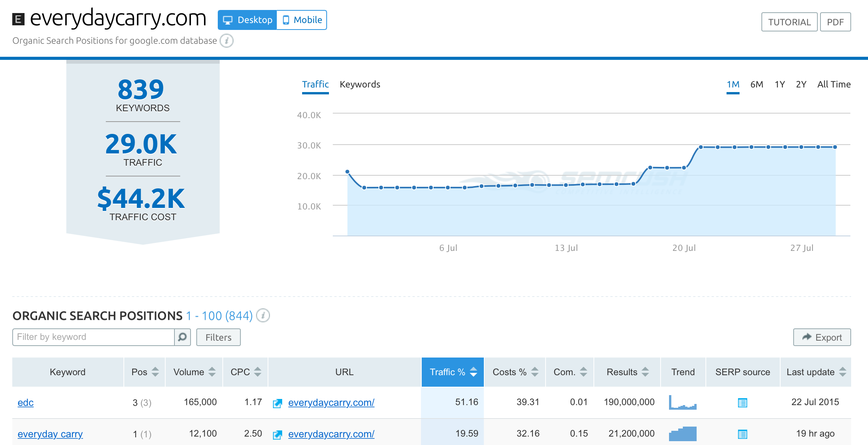Click the Filter by keyword input field

[x=94, y=337]
